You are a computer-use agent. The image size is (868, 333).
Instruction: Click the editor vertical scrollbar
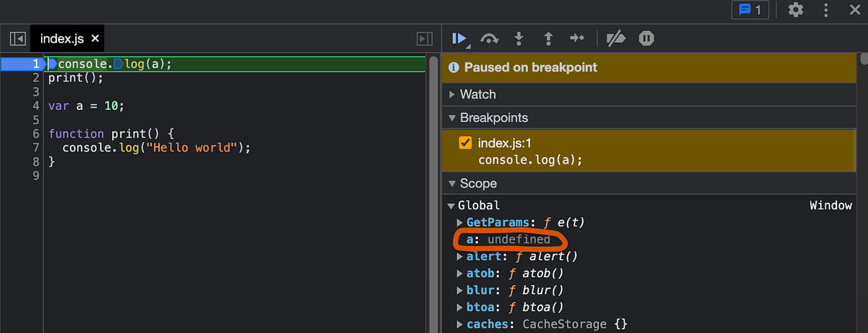coord(433,194)
